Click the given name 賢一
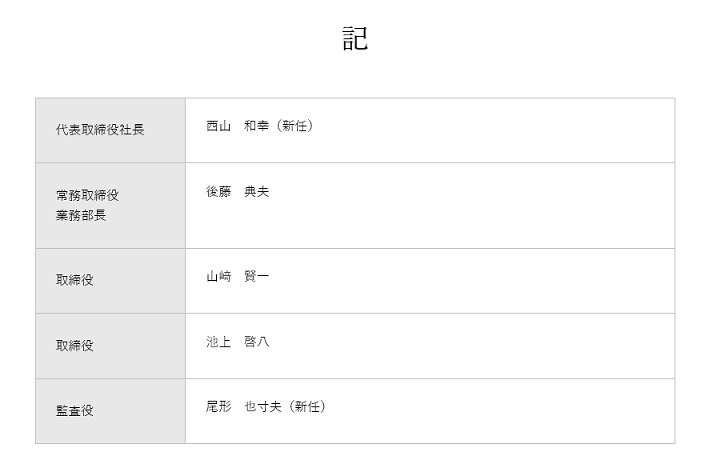 (256, 277)
